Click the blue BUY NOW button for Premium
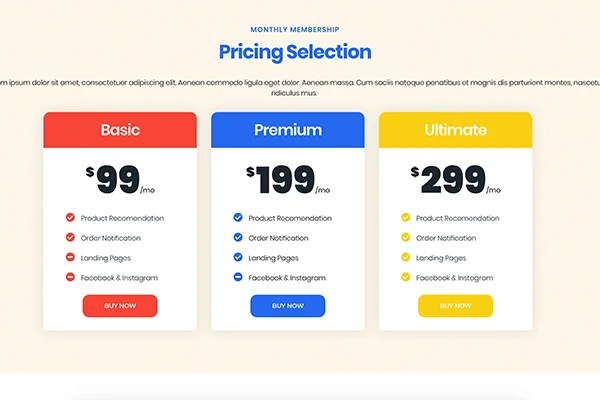 288,306
